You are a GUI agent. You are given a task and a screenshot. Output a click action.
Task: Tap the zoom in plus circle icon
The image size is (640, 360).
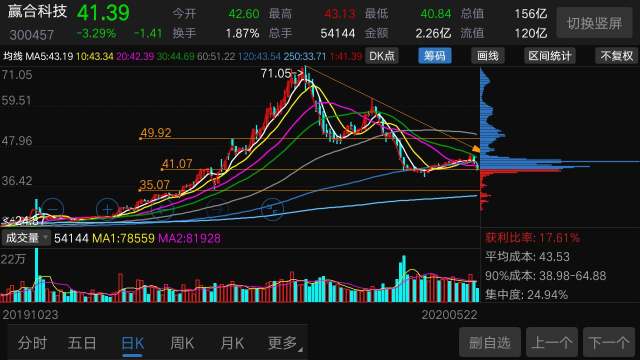(x=107, y=209)
